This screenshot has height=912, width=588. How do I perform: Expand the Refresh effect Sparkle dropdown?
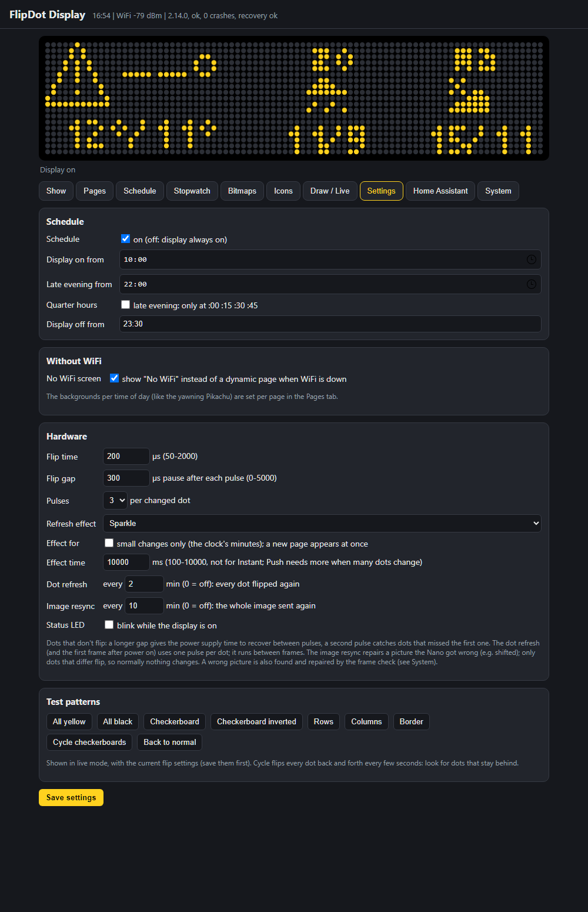tap(322, 523)
